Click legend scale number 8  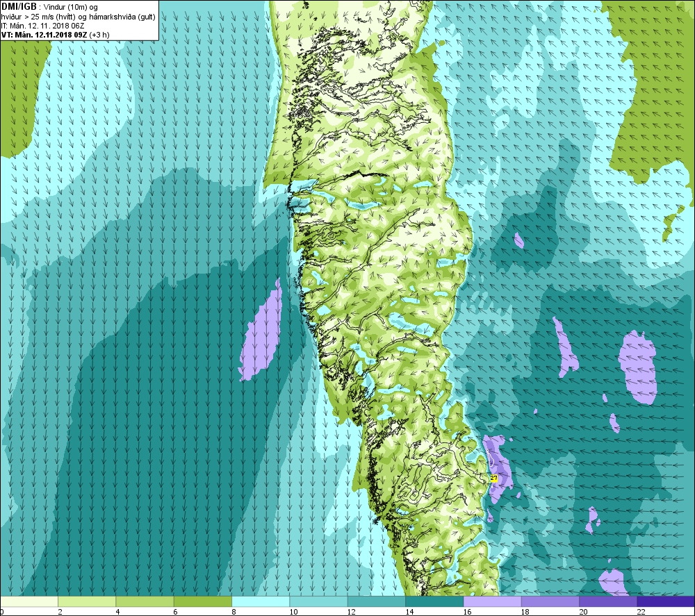pyautogui.click(x=234, y=612)
